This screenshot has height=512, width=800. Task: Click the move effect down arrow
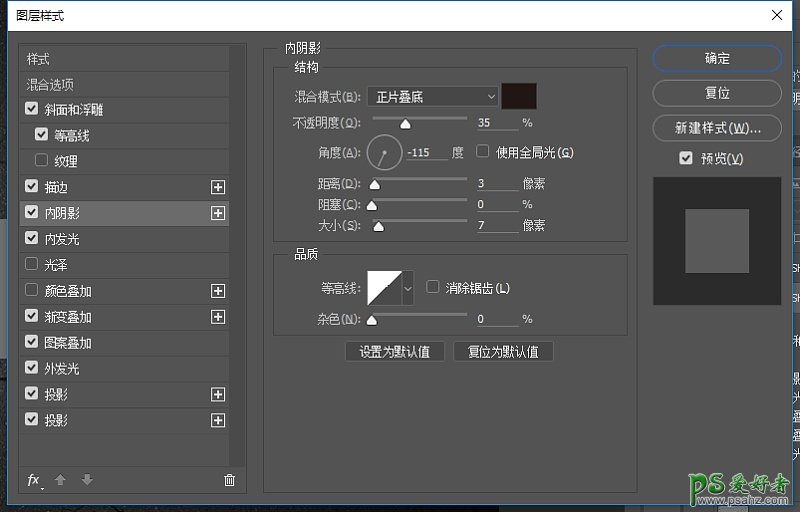click(87, 480)
